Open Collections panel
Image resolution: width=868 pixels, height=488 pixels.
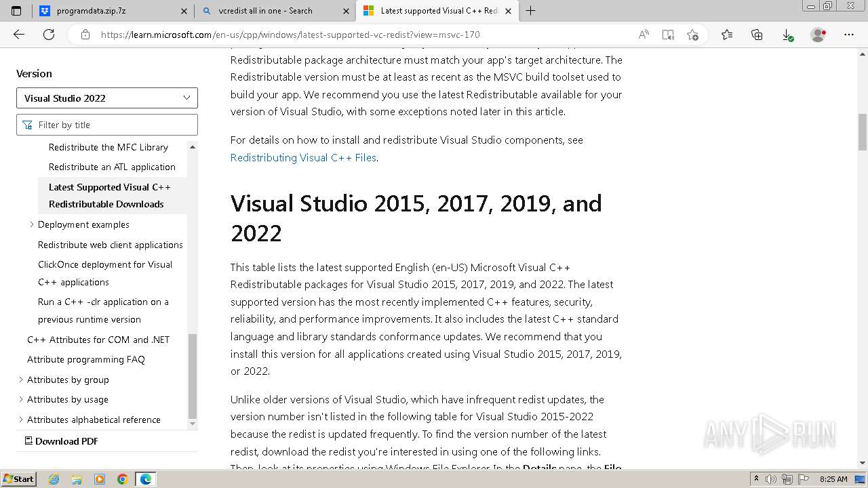[757, 35]
